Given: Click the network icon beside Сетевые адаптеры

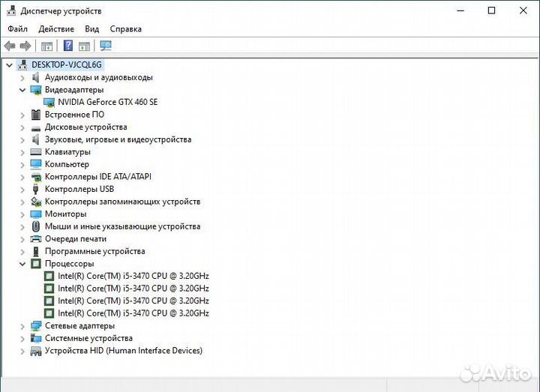Looking at the screenshot, I should point(36,326).
